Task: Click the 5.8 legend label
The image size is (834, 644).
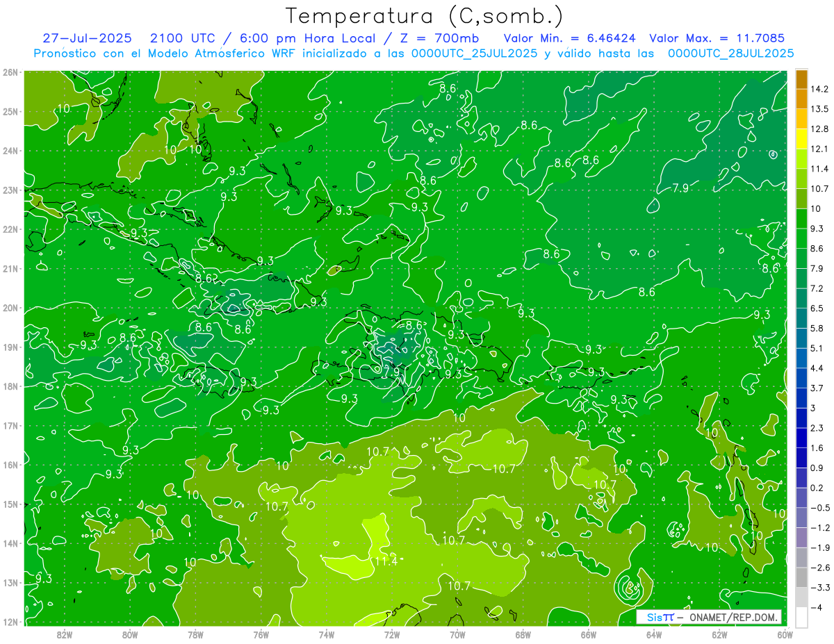Action: [817, 329]
